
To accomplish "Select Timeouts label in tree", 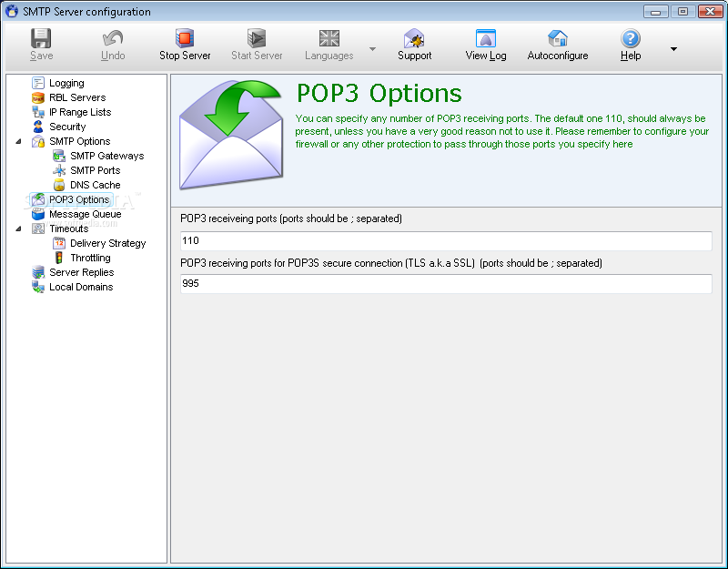I will pyautogui.click(x=69, y=229).
